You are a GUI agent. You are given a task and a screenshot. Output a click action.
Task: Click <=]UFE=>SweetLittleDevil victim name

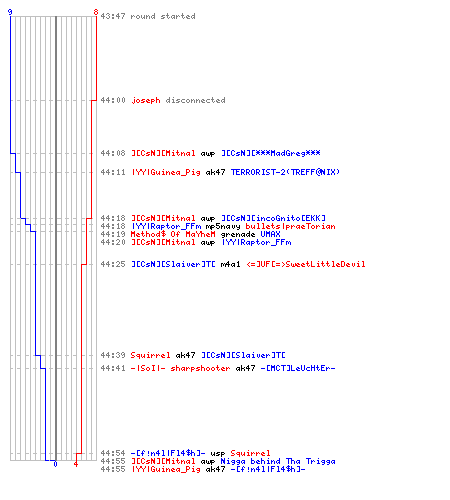click(306, 264)
